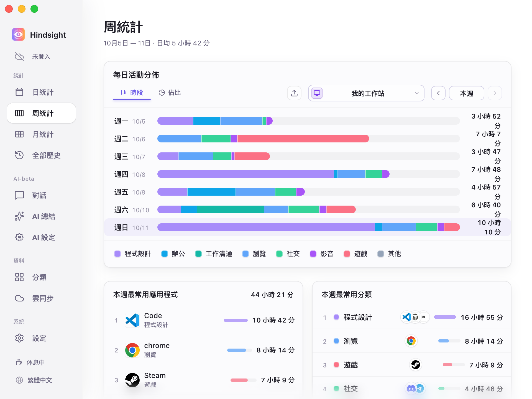This screenshot has height=399, width=532.
Task: Select the 週日 10/11 row
Action: click(308, 227)
